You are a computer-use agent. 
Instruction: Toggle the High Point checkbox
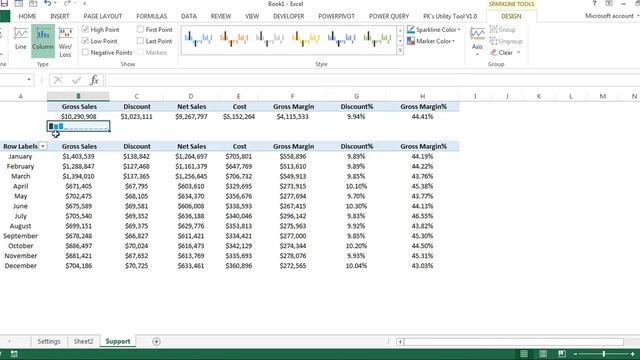tap(85, 29)
